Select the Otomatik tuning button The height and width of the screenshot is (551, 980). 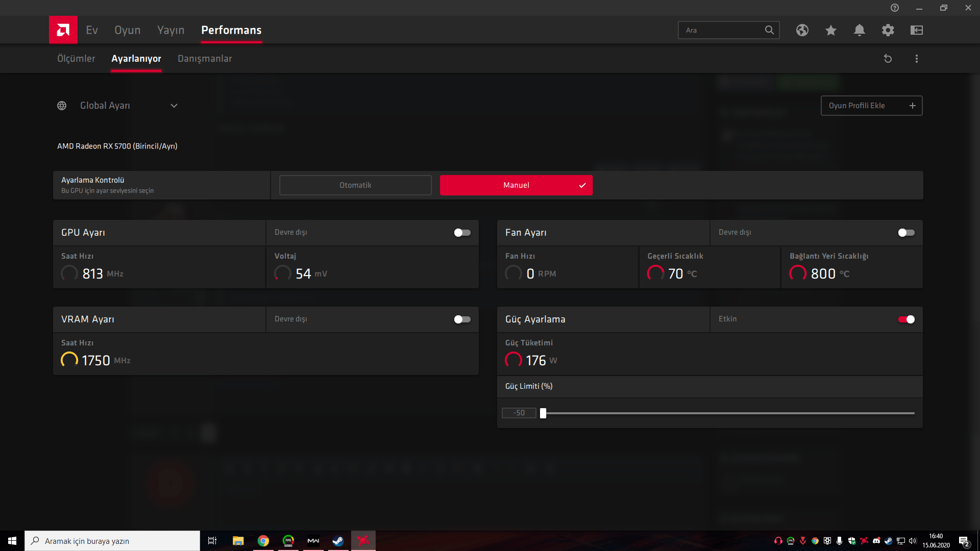[x=355, y=185]
